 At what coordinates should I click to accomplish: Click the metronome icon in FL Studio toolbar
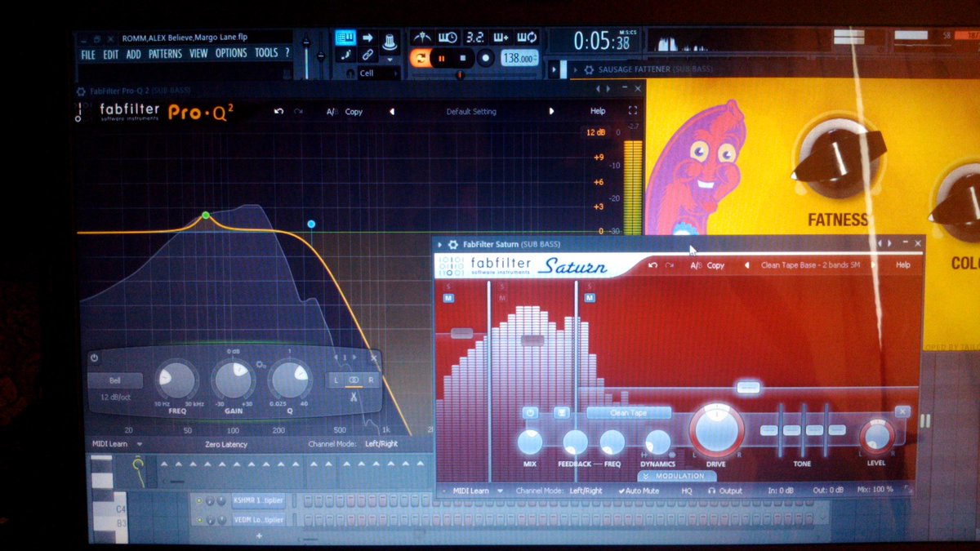coord(422,38)
